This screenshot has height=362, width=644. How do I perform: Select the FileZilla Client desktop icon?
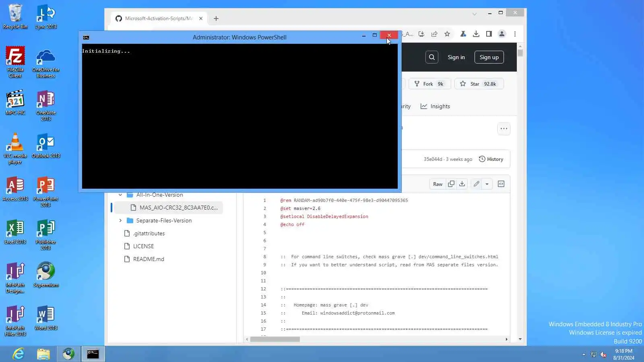click(15, 62)
